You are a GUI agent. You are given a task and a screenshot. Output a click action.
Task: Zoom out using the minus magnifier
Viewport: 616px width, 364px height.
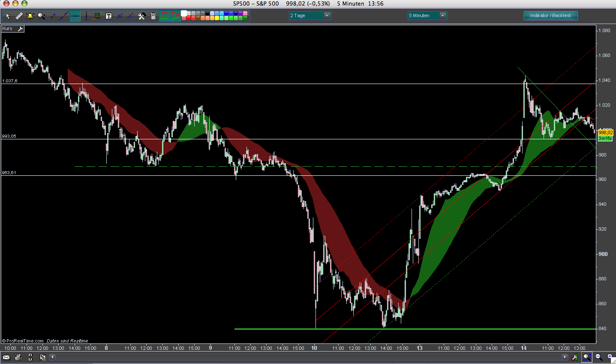point(598,357)
